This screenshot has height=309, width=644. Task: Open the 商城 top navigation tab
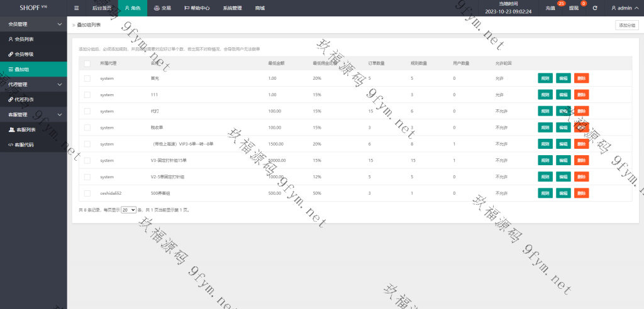(x=260, y=8)
